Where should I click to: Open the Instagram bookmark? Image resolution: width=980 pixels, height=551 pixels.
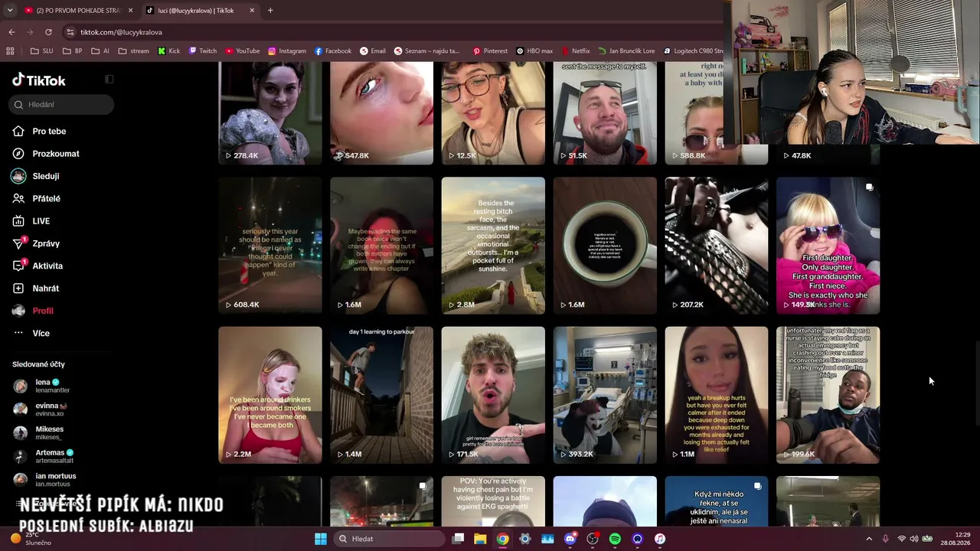[x=287, y=51]
